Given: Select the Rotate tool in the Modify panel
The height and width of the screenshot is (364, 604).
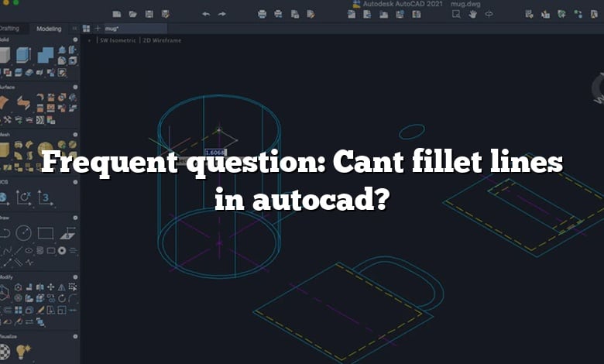Looking at the screenshot, I should 62,298.
